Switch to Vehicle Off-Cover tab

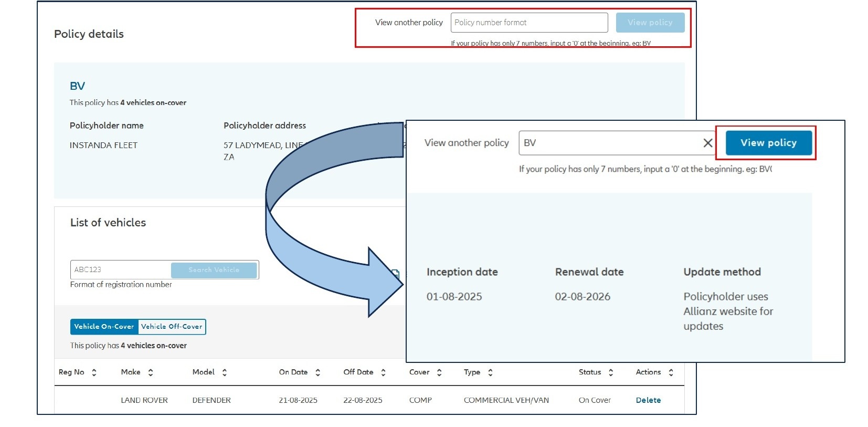tap(172, 327)
